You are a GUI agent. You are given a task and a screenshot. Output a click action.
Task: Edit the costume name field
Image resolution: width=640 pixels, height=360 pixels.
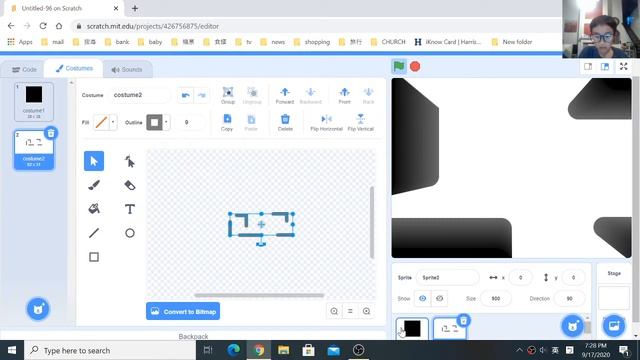tap(140, 95)
